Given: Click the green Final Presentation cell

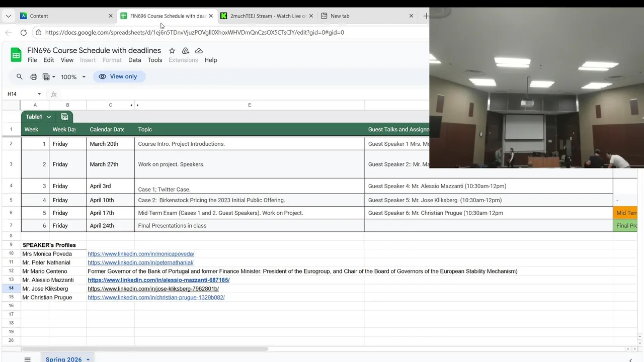Looking at the screenshot, I should tap(625, 226).
